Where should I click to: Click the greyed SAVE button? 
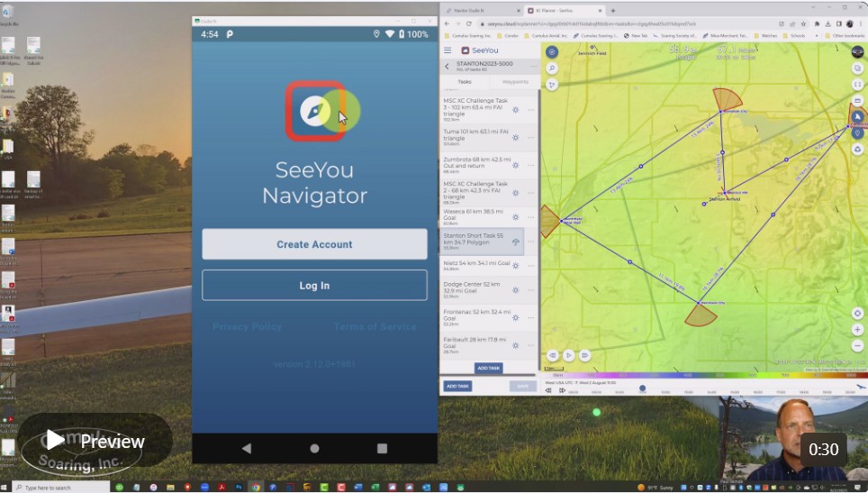pyautogui.click(x=522, y=386)
